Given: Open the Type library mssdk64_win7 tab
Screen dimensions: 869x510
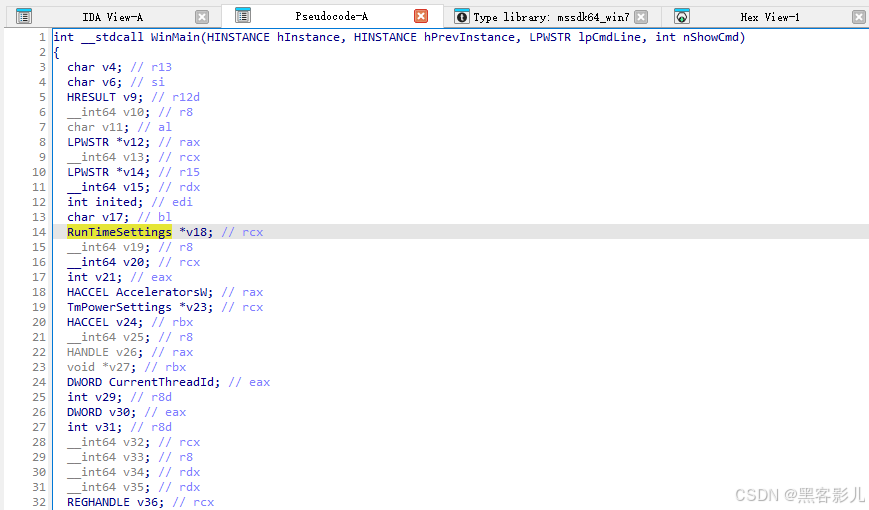Looking at the screenshot, I should click(551, 17).
